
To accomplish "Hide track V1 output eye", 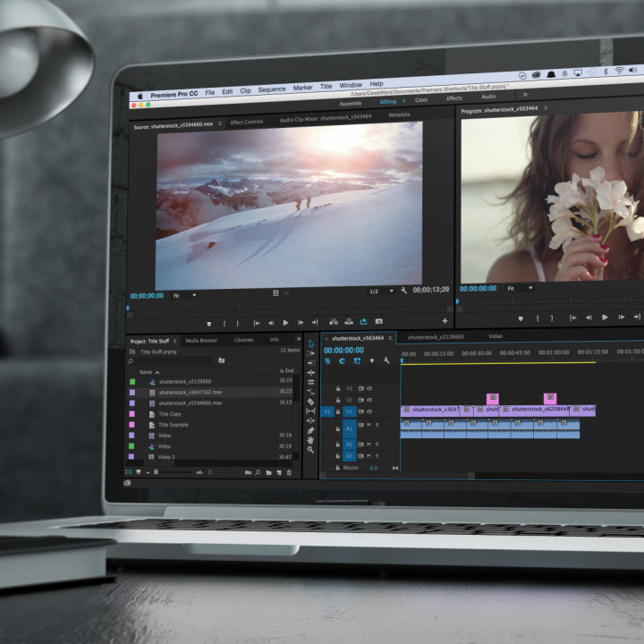I will (369, 411).
